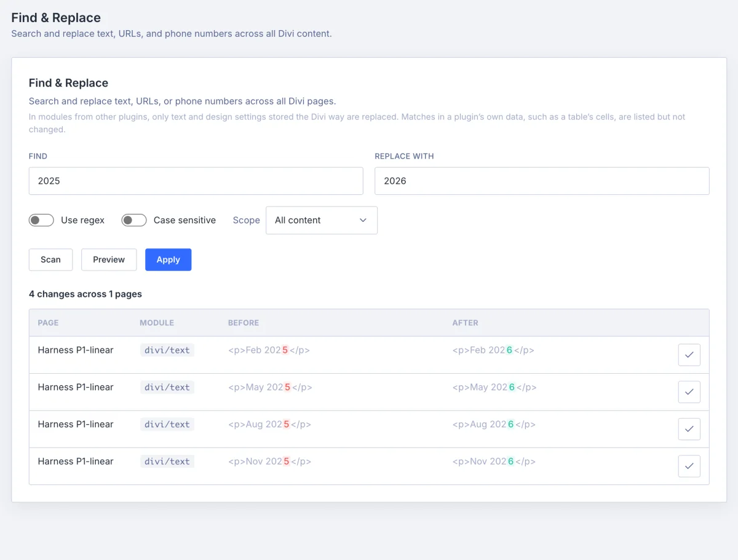Uncheck the Nov 2025 change row

(x=689, y=466)
